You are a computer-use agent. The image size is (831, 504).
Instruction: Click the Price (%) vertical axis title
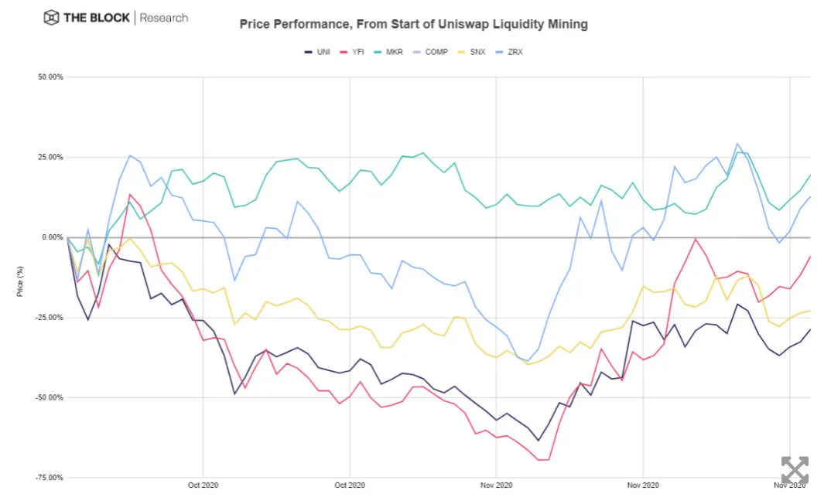(20, 281)
